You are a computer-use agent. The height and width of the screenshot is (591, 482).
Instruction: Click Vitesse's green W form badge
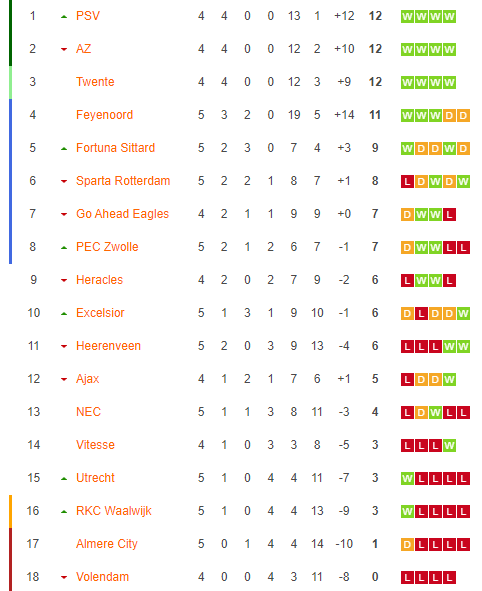point(449,446)
